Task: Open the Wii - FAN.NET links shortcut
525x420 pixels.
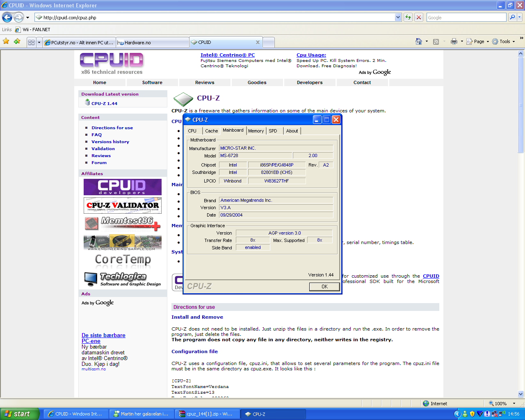Action: [33, 30]
